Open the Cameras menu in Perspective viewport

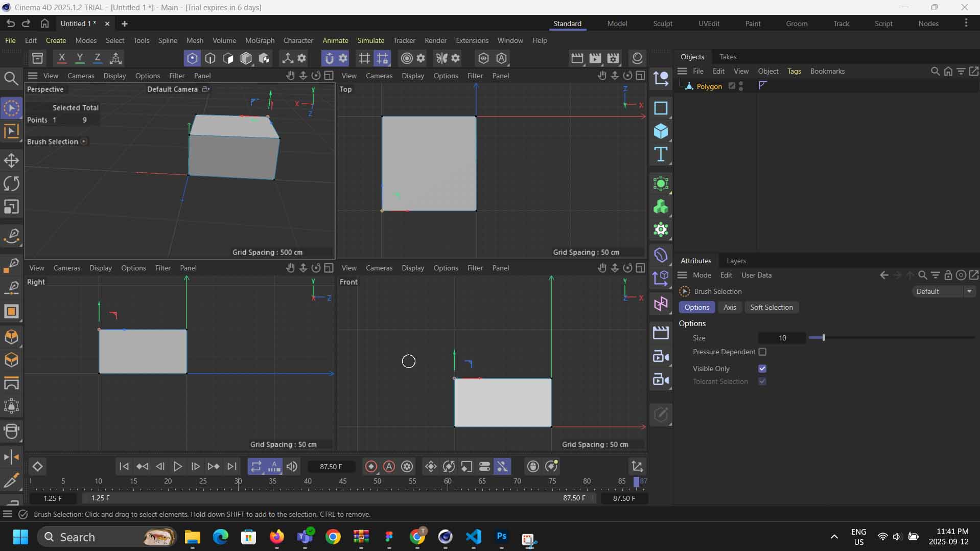[81, 76]
